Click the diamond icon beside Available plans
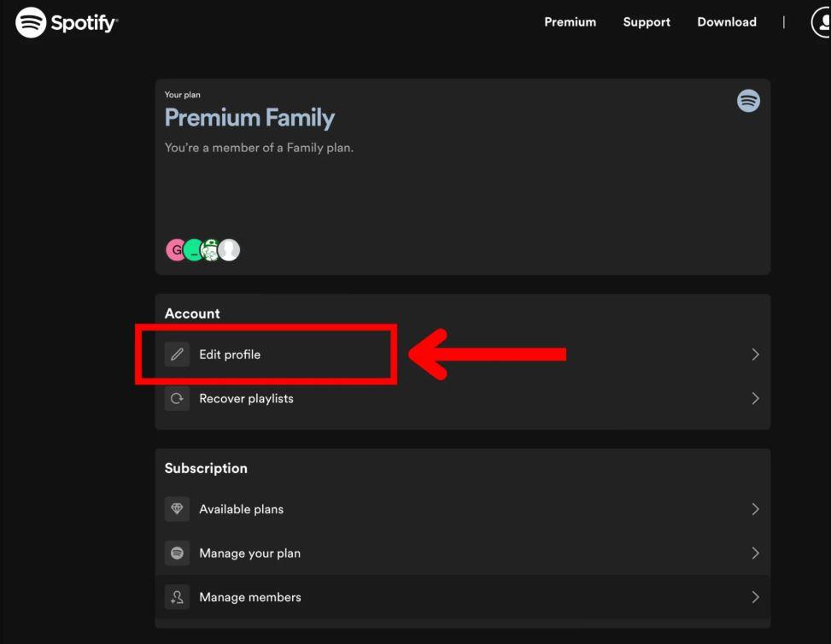831x644 pixels. pos(177,509)
